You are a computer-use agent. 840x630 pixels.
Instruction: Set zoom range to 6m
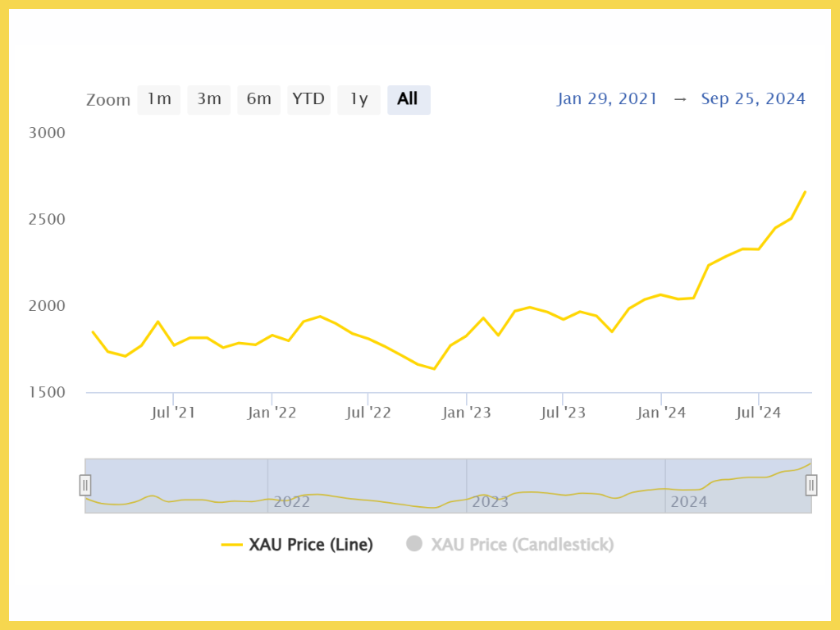258,99
